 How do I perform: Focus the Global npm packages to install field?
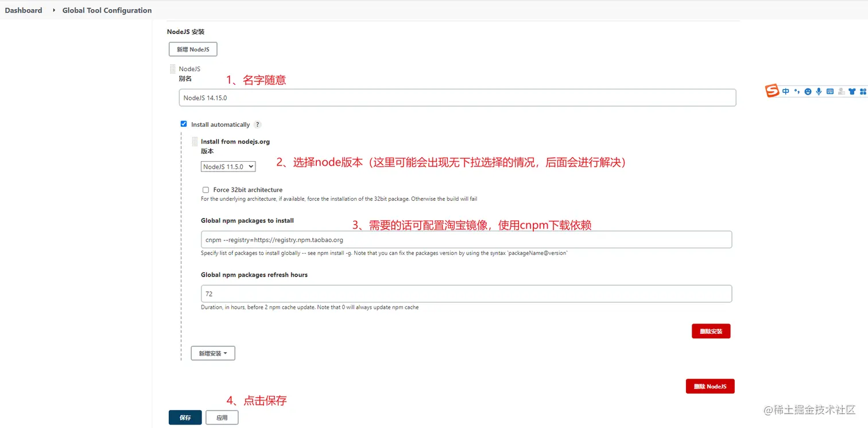coord(466,240)
